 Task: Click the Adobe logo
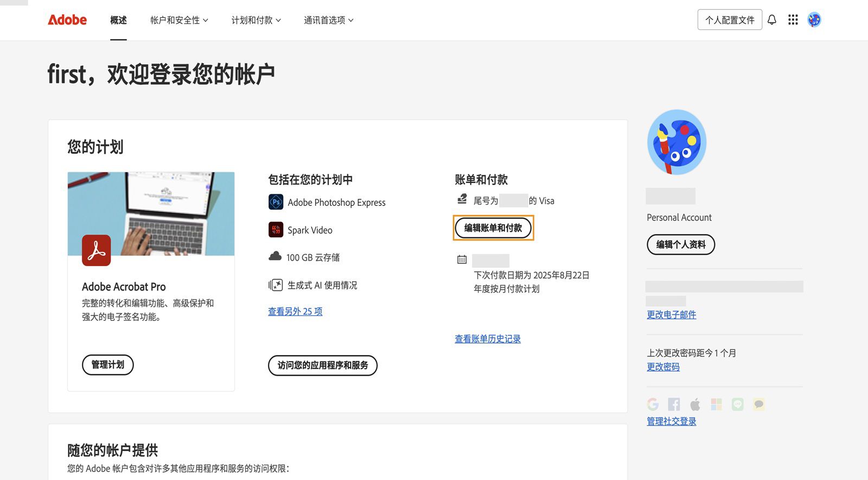pyautogui.click(x=67, y=20)
